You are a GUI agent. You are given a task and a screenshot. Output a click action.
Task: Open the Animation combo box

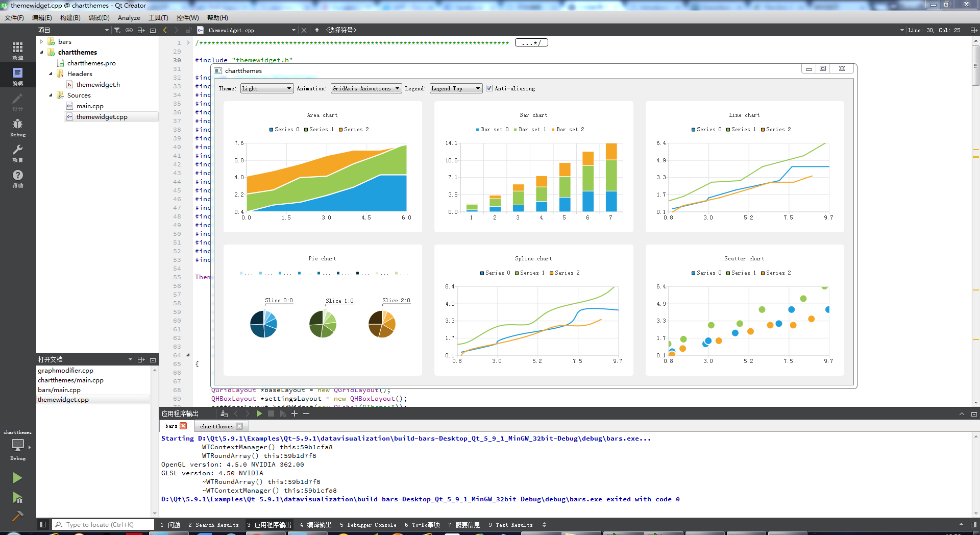point(365,88)
